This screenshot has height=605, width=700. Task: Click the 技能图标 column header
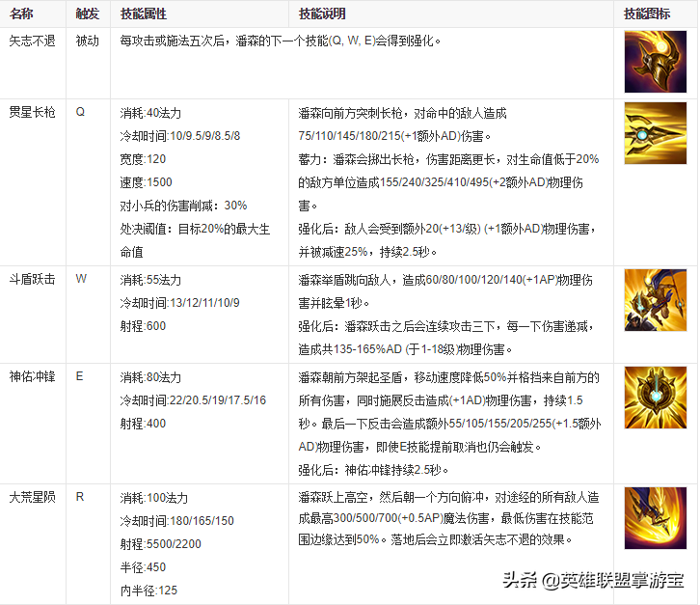(x=648, y=14)
